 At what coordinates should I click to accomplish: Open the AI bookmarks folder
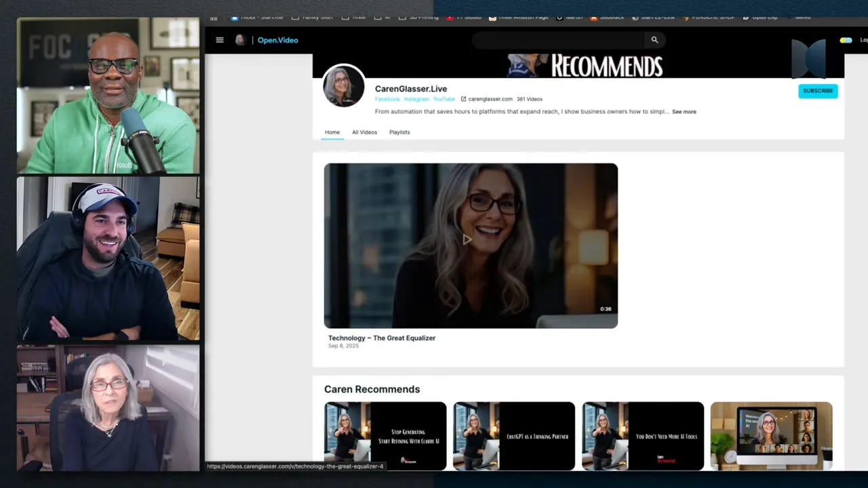(x=384, y=17)
